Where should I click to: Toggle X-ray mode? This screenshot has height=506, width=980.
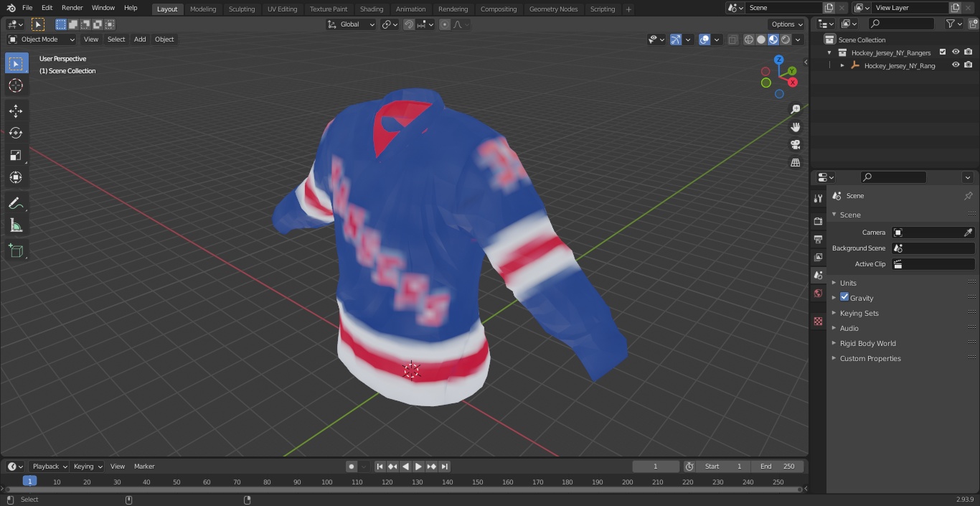coord(732,39)
